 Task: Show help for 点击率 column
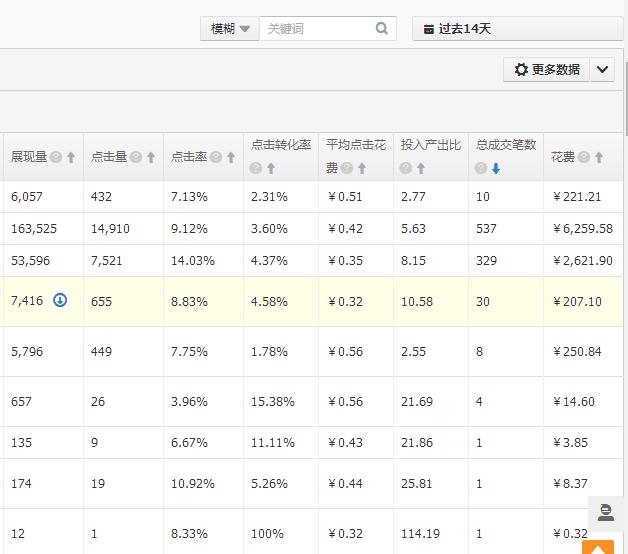216,157
